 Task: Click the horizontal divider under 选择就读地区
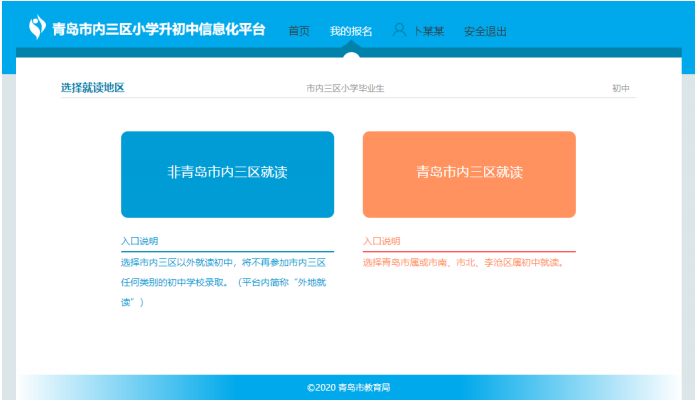[348, 98]
